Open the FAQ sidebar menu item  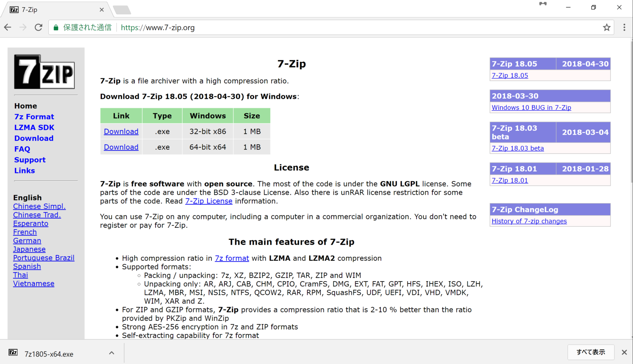tap(22, 149)
